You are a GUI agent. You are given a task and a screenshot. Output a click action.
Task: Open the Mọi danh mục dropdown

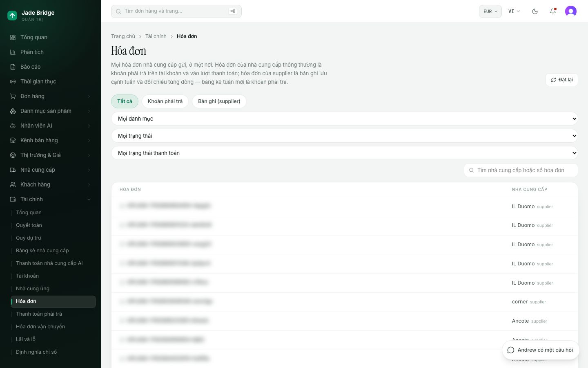coord(345,119)
